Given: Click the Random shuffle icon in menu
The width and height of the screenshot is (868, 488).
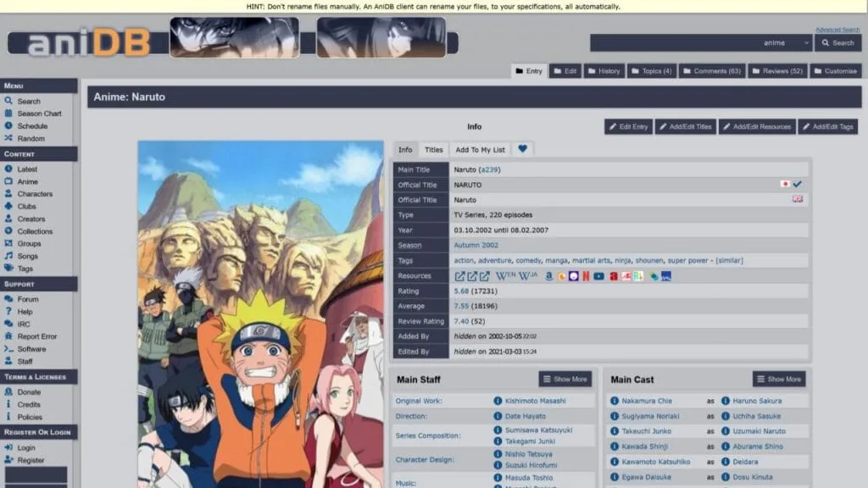Looking at the screenshot, I should pos(8,138).
